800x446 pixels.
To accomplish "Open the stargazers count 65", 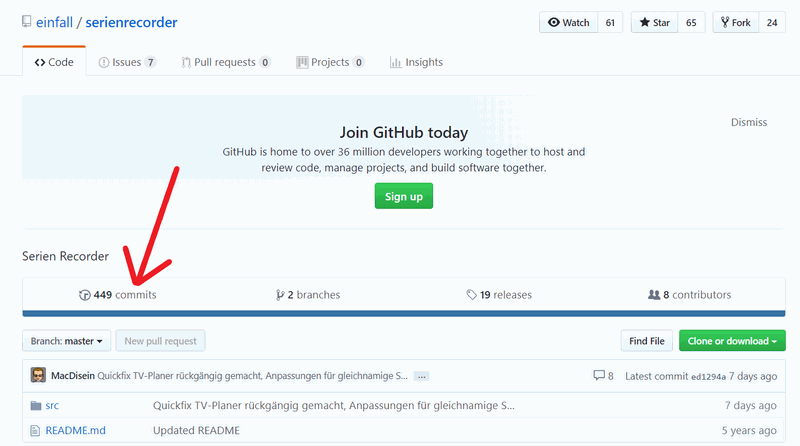I will pyautogui.click(x=691, y=22).
